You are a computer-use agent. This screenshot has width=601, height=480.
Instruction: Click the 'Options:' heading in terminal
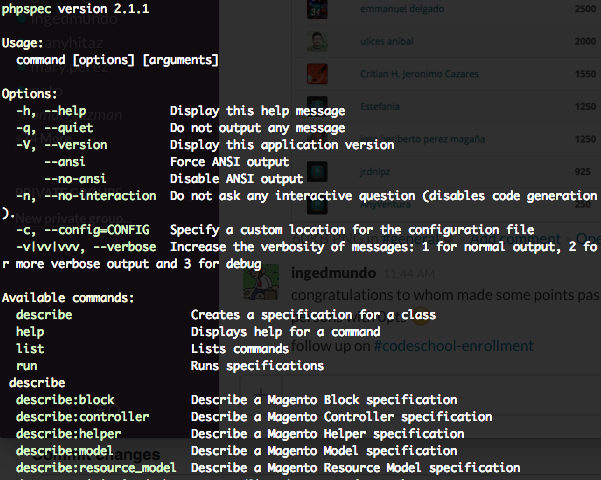pyautogui.click(x=30, y=94)
